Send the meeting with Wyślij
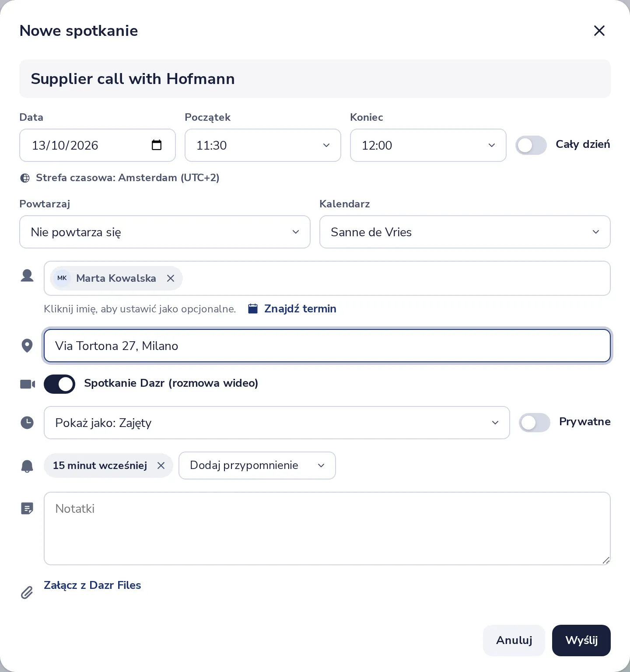Viewport: 630px width, 672px height. [x=581, y=640]
